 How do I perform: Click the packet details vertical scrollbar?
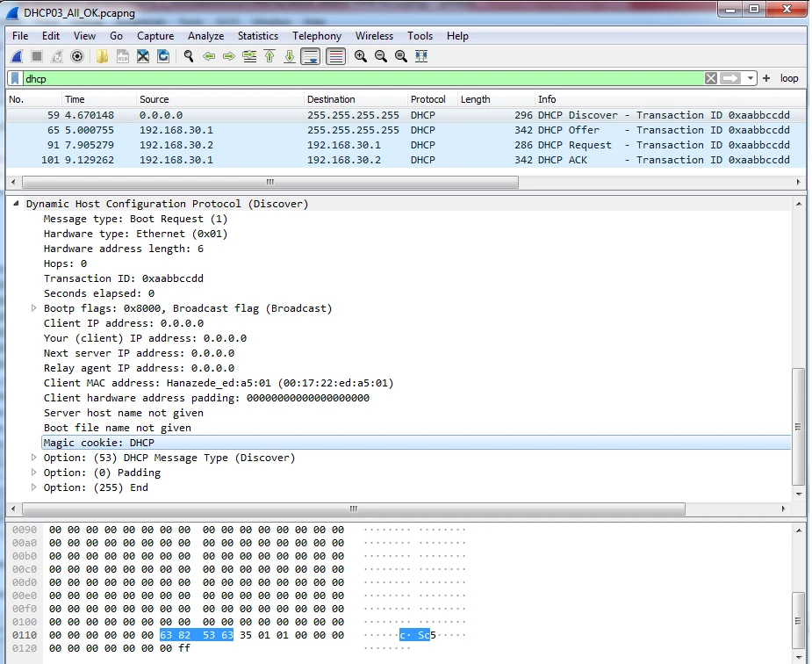(x=798, y=426)
